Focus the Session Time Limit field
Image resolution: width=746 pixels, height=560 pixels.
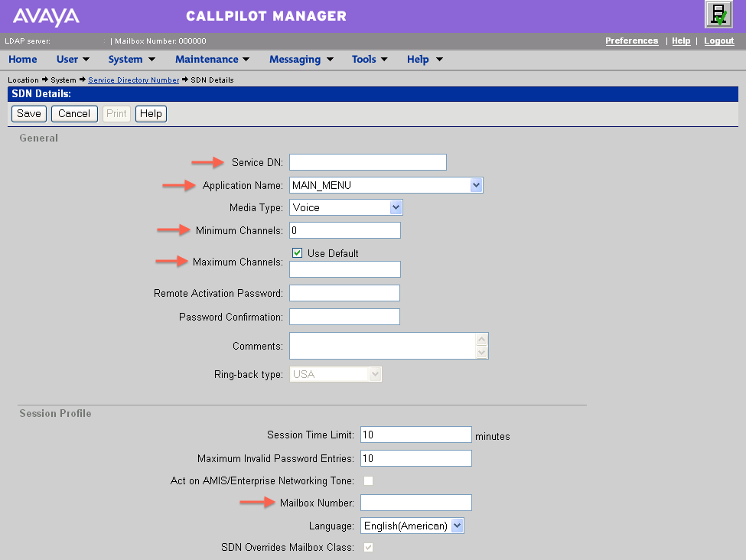tap(415, 435)
